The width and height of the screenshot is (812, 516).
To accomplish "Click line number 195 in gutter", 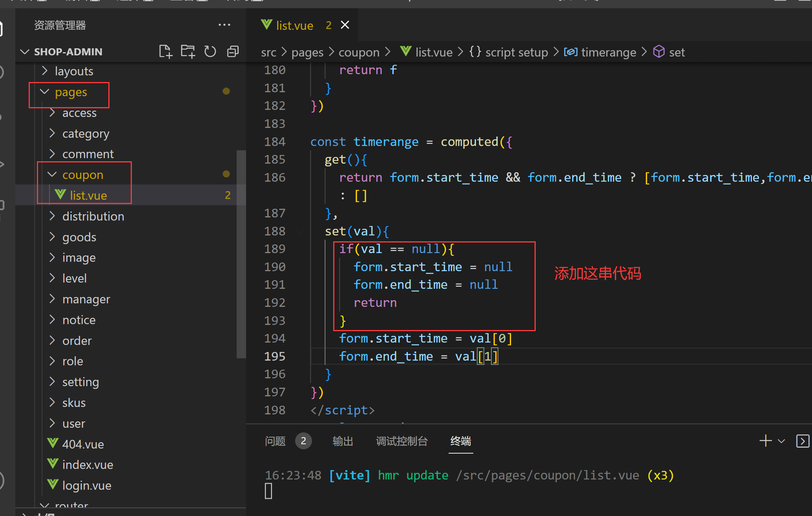I will click(x=275, y=356).
